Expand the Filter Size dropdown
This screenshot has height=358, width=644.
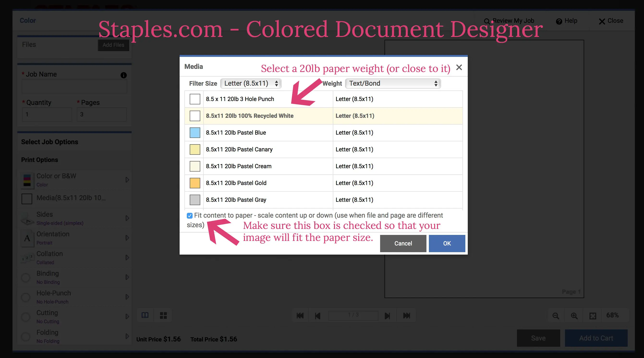click(x=250, y=83)
